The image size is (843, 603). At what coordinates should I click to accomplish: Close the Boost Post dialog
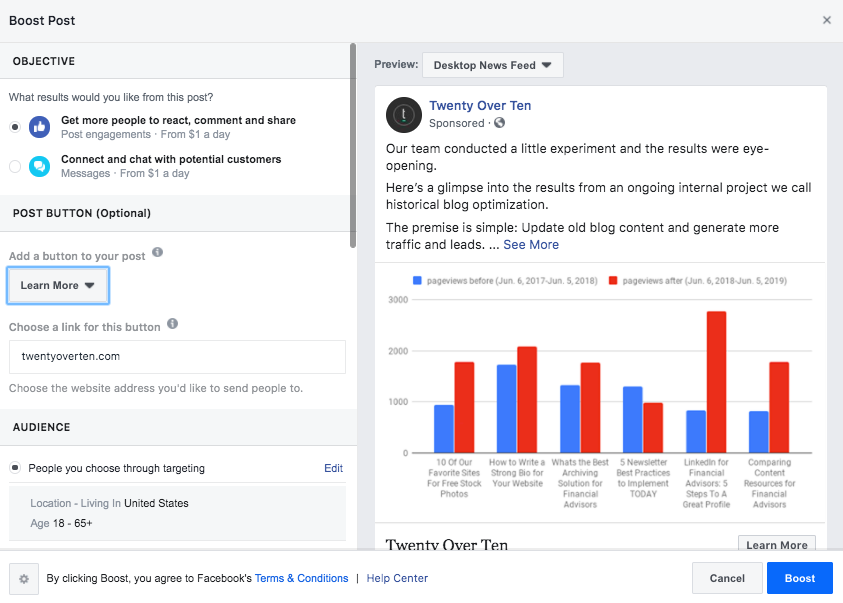tap(826, 20)
